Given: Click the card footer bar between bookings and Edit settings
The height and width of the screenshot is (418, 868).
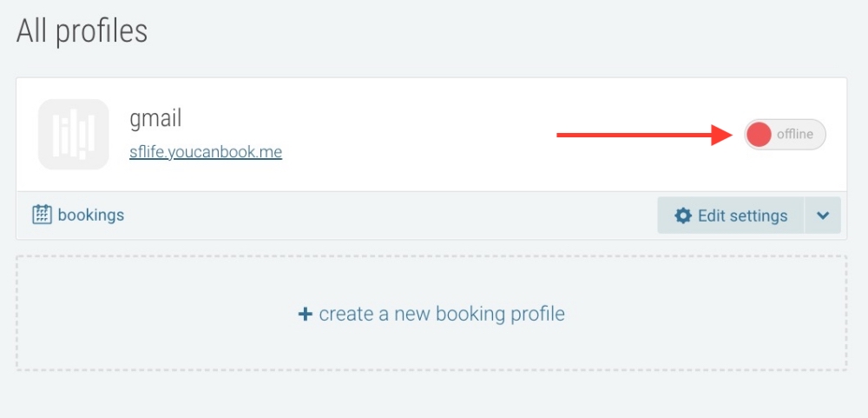Looking at the screenshot, I should pyautogui.click(x=391, y=216).
